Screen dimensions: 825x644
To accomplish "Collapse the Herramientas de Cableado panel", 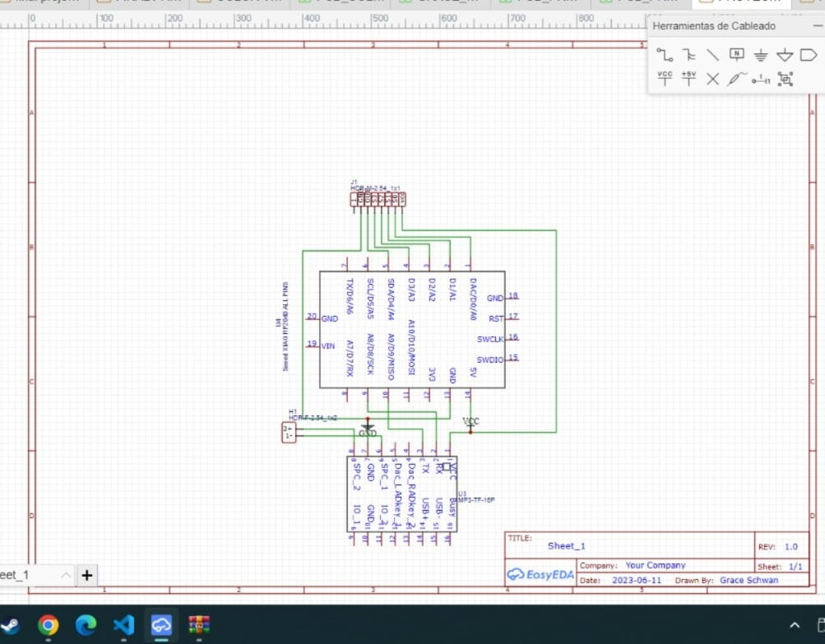I will (x=817, y=25).
